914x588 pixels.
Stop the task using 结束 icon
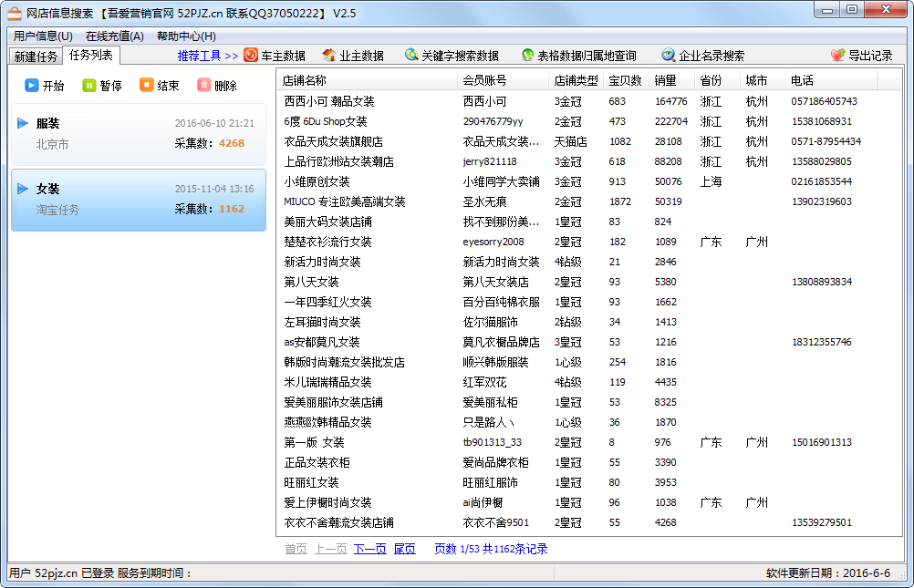(147, 86)
